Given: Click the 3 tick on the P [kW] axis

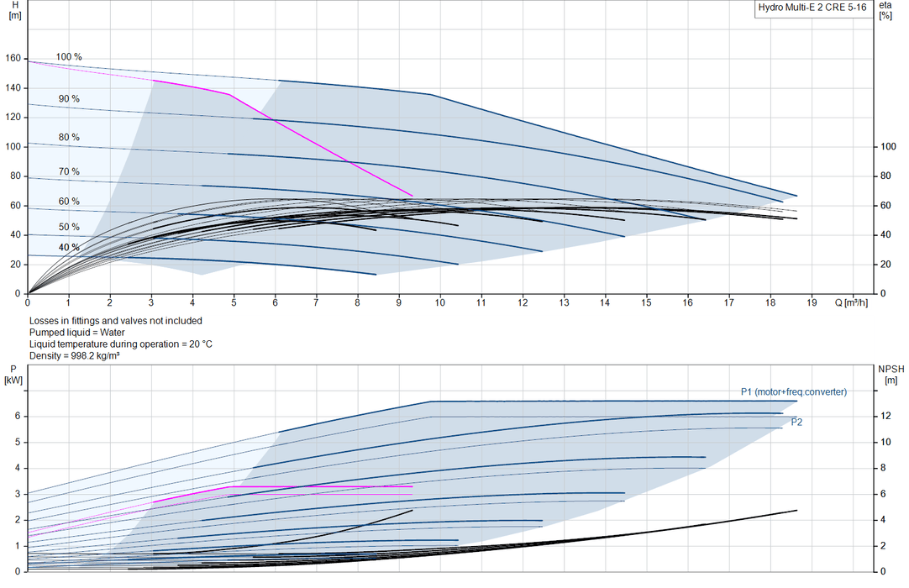Looking at the screenshot, I should (x=18, y=493).
